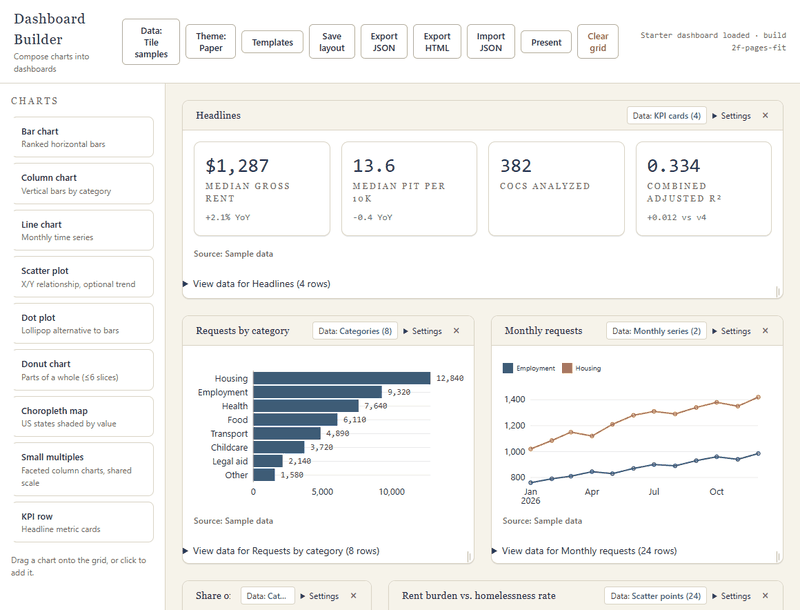Open the Data: Cat... selector in Share tile
This screenshot has width=800, height=610.
pyautogui.click(x=266, y=596)
